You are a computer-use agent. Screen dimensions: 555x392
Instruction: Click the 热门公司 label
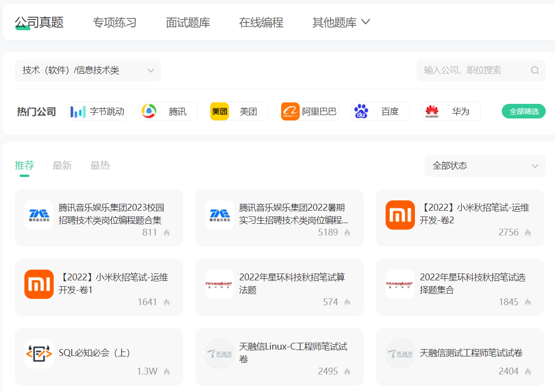[37, 112]
